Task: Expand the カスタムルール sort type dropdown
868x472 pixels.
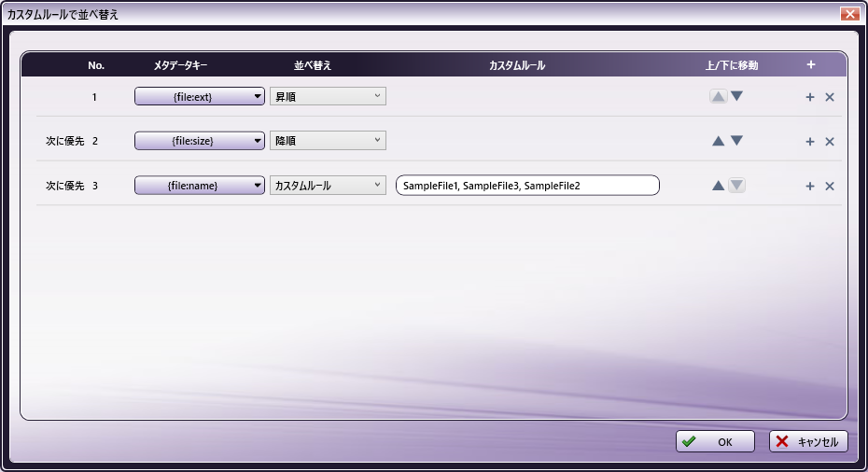Action: (x=328, y=186)
